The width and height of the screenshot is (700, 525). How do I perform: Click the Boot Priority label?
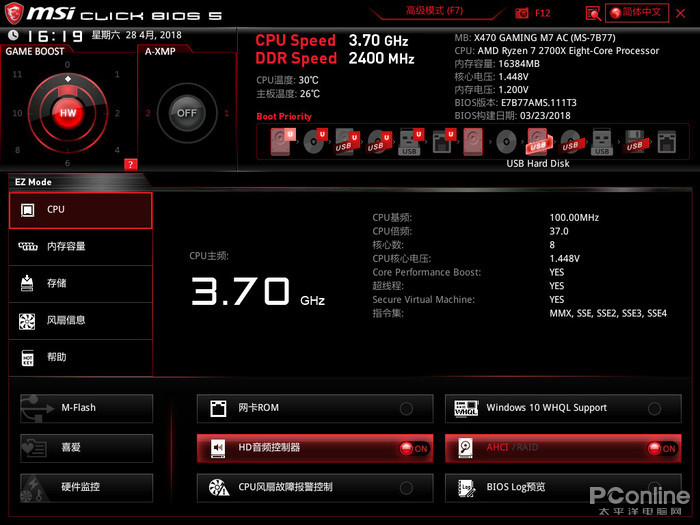[284, 117]
